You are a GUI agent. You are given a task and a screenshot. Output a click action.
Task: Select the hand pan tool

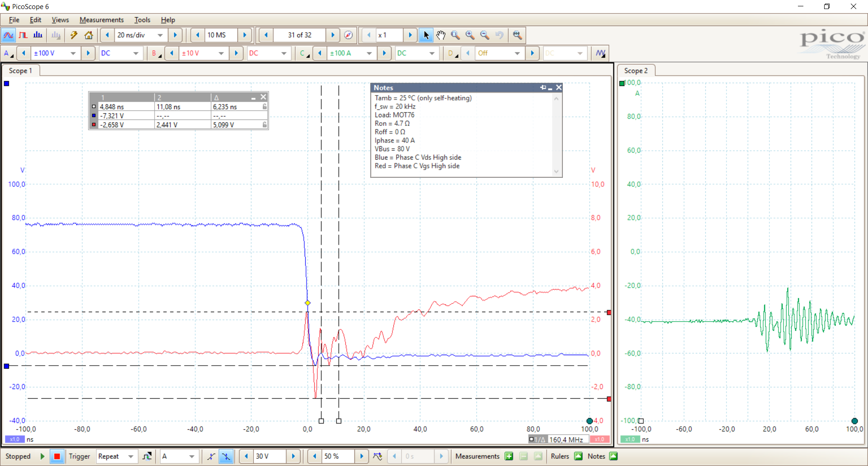(x=441, y=35)
